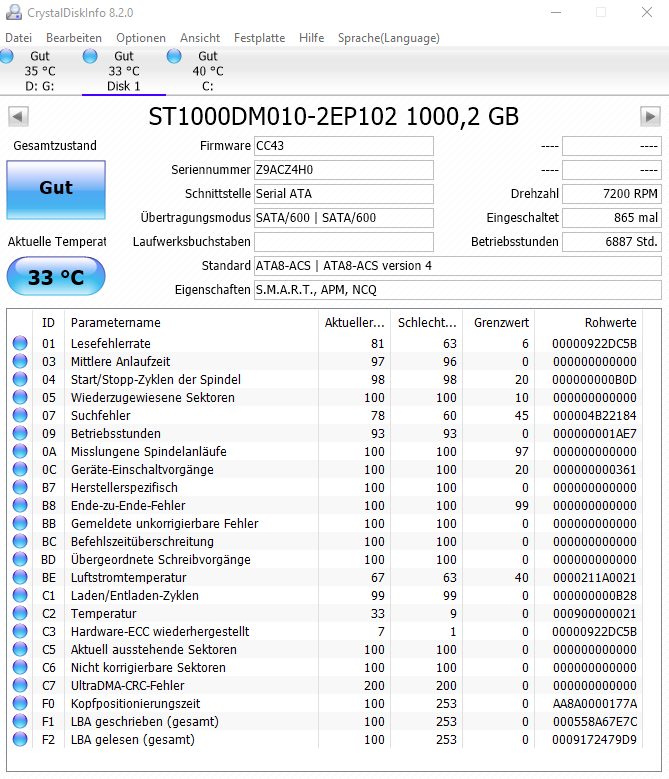669x779 pixels.
Task: Click the Standard field ATA8-ACS
Action: pos(458,266)
